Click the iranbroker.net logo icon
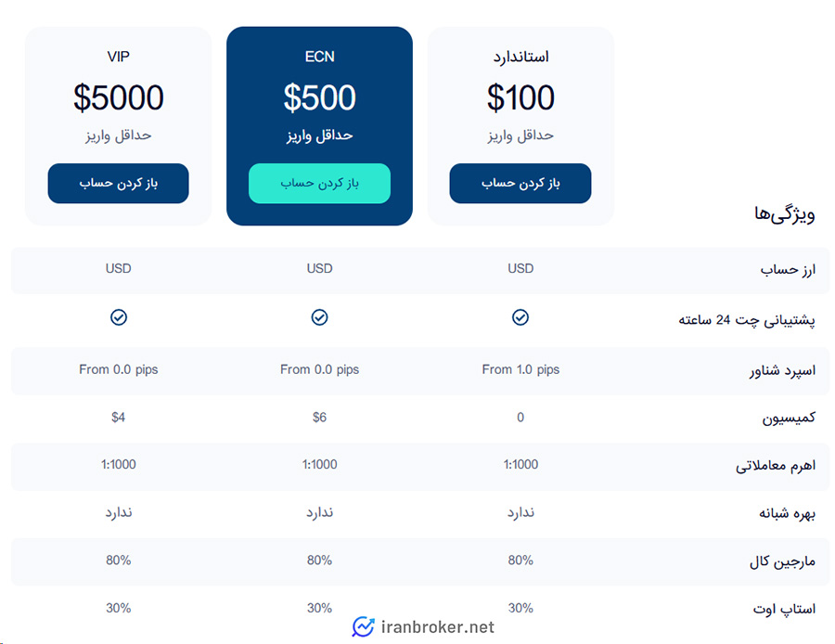Viewport: 835px width, 644px height. 363,627
